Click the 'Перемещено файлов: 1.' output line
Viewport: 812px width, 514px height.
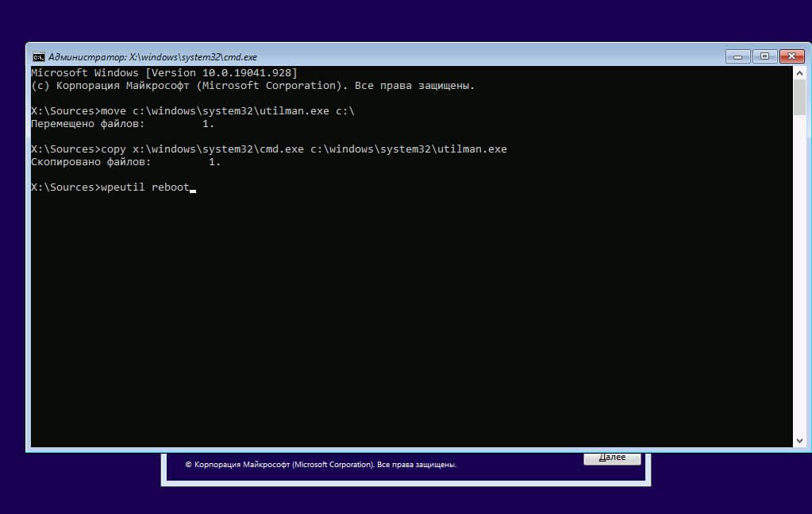pos(123,124)
